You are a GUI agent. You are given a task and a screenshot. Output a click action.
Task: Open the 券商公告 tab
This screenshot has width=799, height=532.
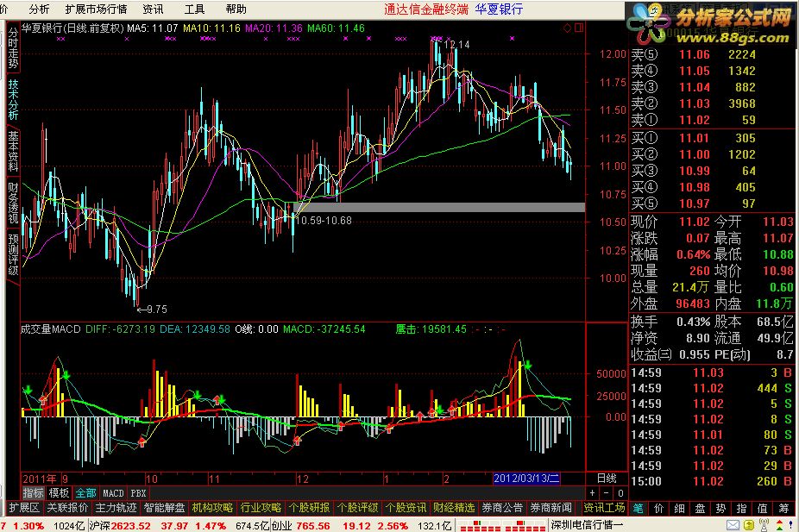502,508
